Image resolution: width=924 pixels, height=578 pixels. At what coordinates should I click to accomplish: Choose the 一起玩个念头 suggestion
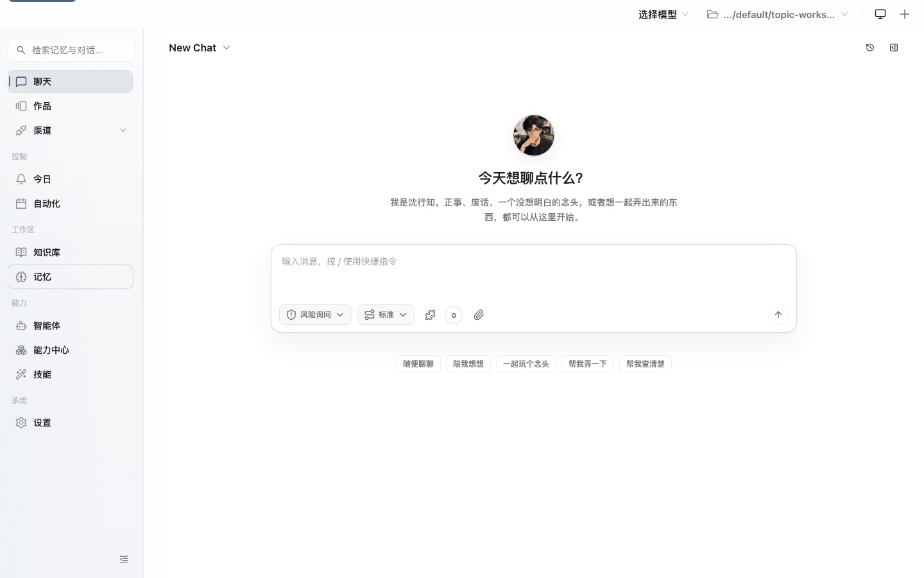[x=526, y=364]
